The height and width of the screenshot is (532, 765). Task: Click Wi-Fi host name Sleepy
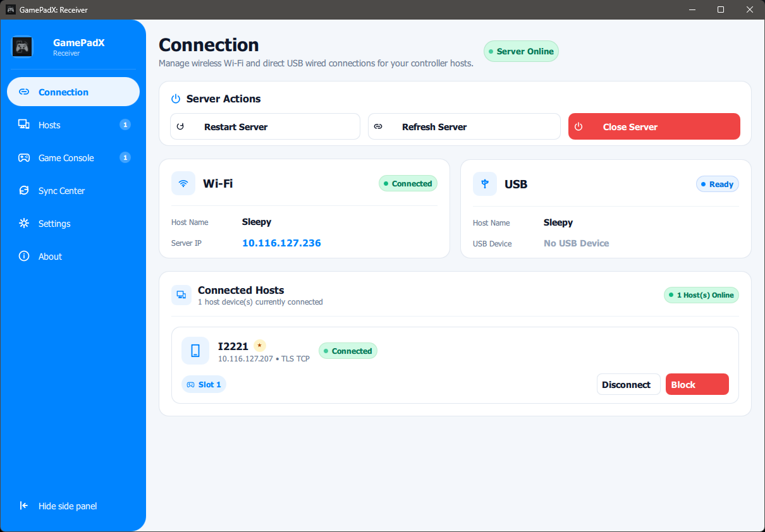click(x=257, y=222)
